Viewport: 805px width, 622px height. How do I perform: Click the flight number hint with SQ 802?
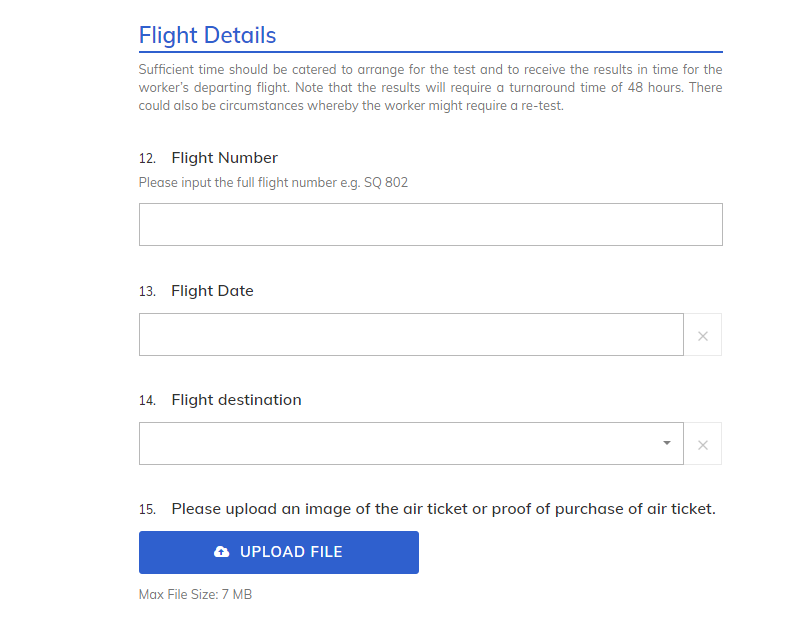tap(273, 183)
